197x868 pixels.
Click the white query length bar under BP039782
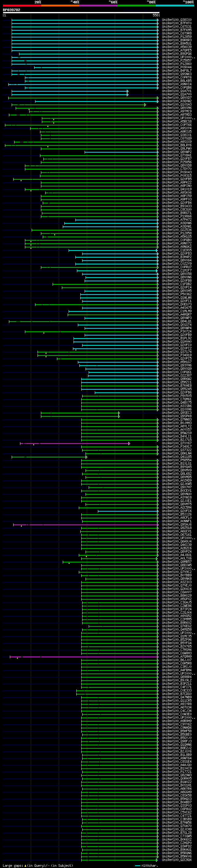81,12
